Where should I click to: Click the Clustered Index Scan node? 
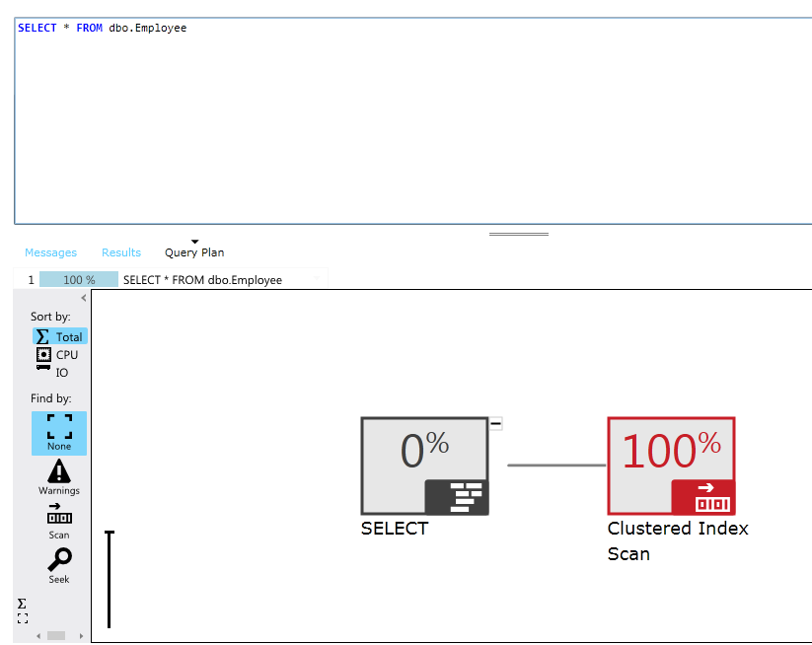[671, 466]
